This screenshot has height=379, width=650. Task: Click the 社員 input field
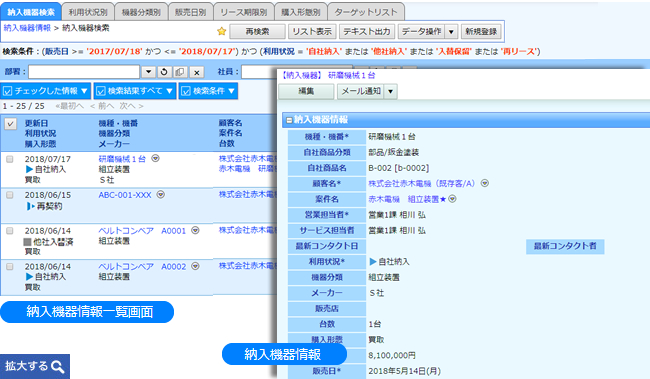(x=259, y=72)
